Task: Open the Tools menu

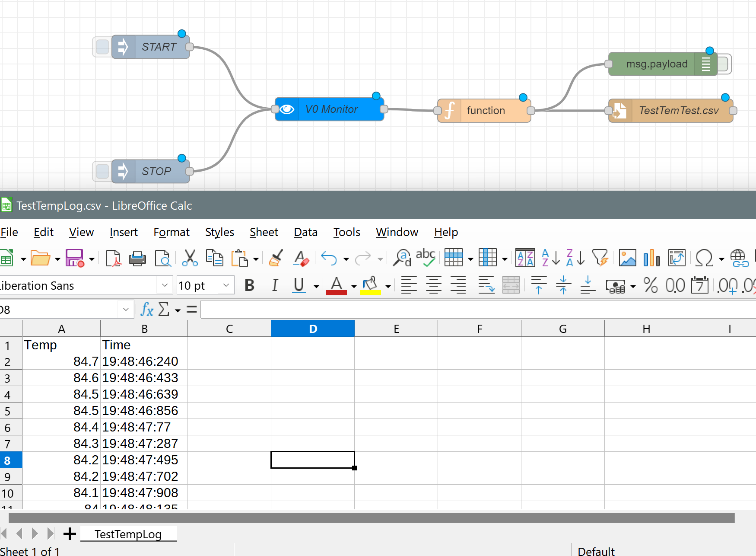Action: pos(346,232)
